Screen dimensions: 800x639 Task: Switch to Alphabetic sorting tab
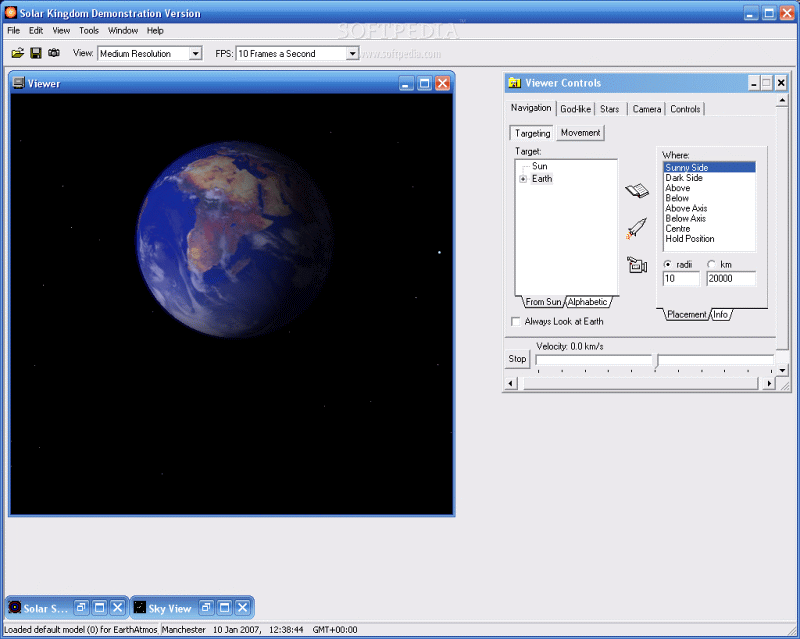pyautogui.click(x=587, y=302)
